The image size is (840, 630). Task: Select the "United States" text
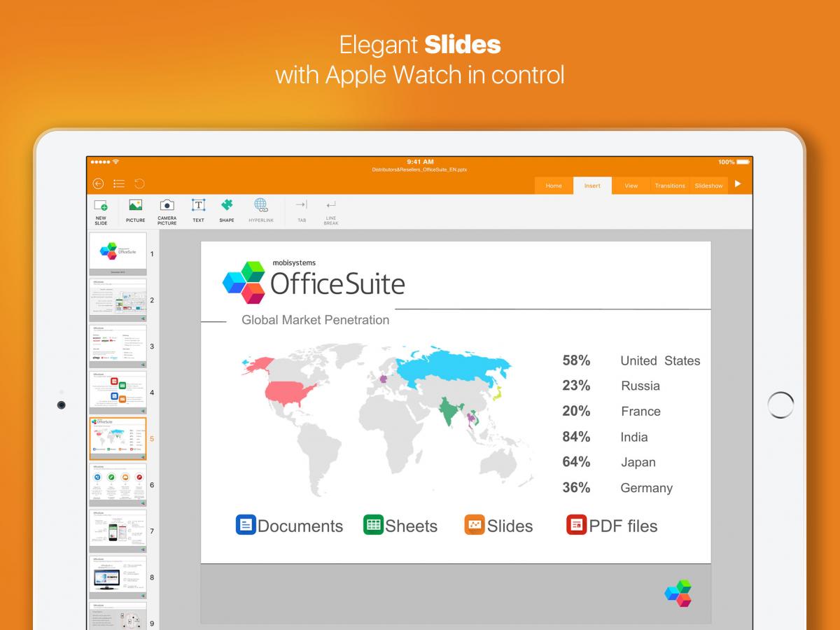click(660, 360)
